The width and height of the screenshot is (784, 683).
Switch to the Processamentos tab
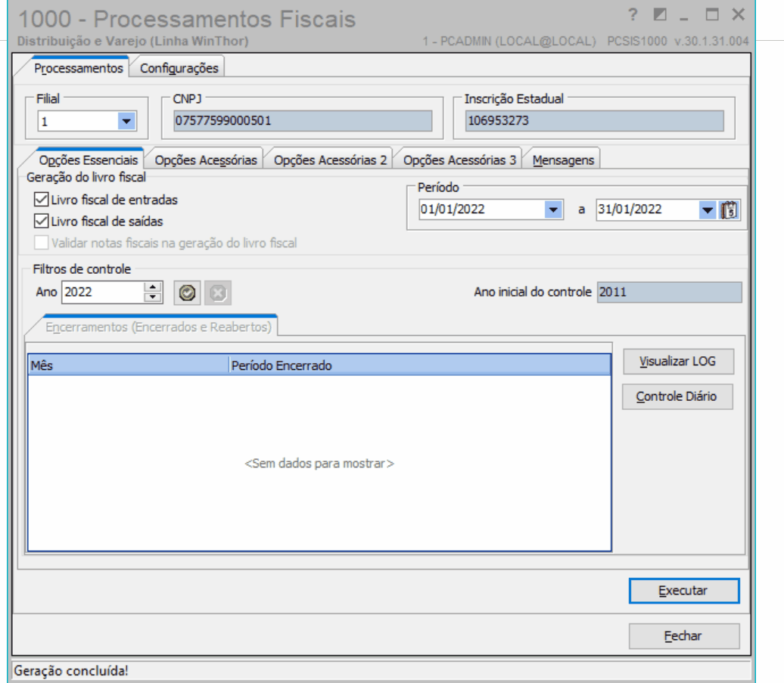coord(78,68)
